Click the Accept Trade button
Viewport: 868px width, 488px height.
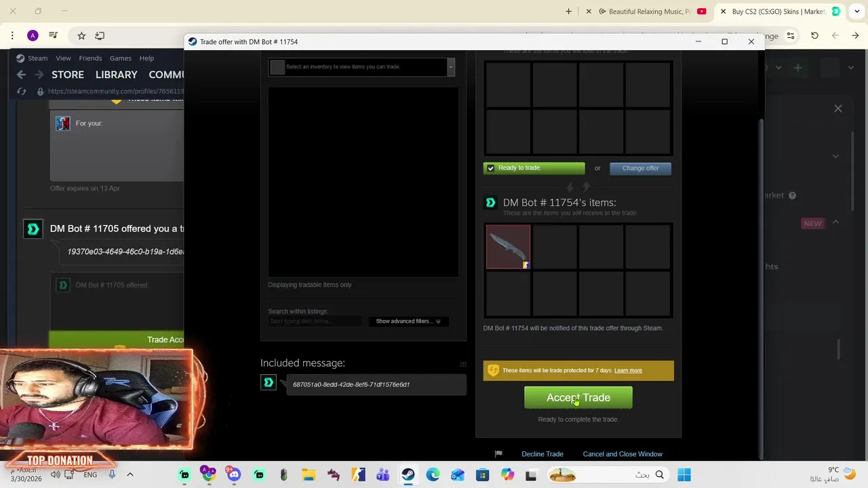click(578, 398)
